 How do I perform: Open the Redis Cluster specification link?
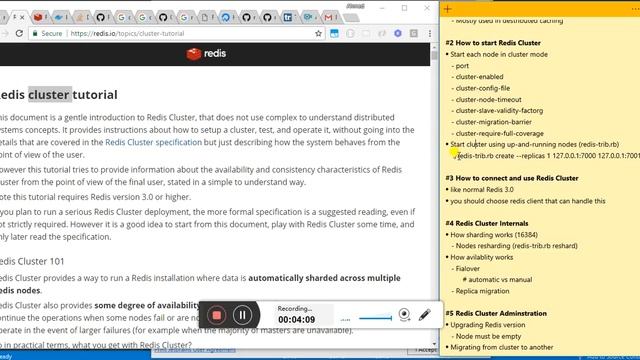tap(153, 142)
